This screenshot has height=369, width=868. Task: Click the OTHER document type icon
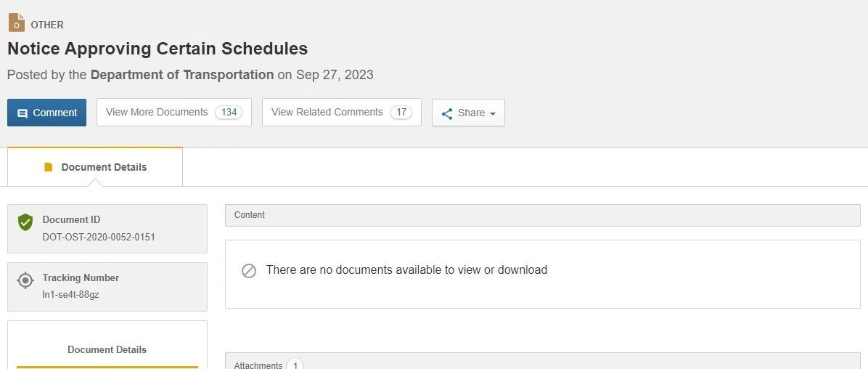[17, 23]
